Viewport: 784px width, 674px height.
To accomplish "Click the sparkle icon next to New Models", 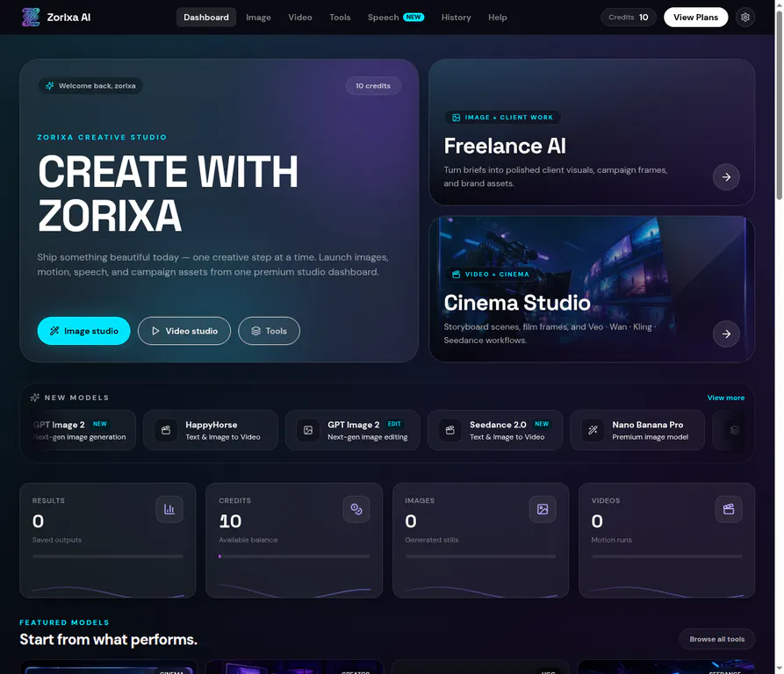I will coord(34,398).
